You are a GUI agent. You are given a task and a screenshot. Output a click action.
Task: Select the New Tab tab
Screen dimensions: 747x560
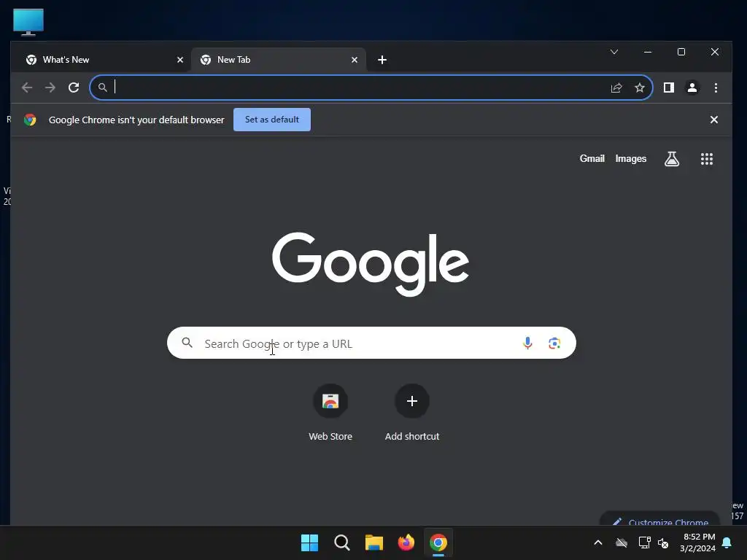[279, 60]
